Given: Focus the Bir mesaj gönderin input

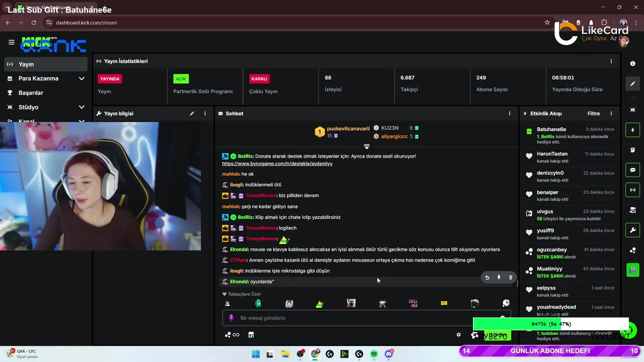Looking at the screenshot, I should [x=366, y=318].
